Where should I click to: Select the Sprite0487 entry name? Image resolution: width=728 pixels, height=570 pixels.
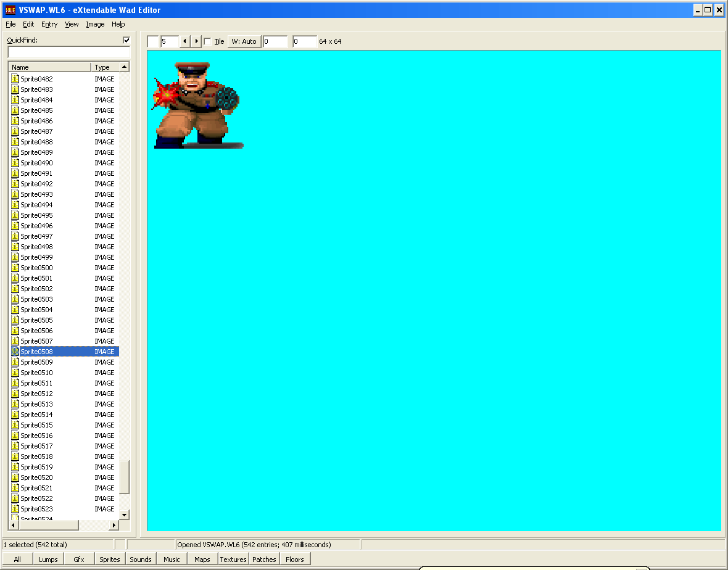[x=36, y=131]
